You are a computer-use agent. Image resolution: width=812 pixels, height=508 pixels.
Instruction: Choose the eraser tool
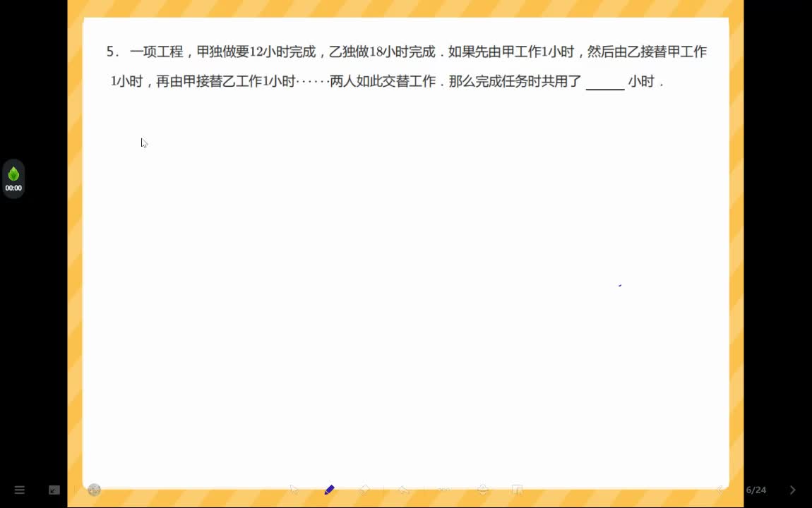(364, 490)
